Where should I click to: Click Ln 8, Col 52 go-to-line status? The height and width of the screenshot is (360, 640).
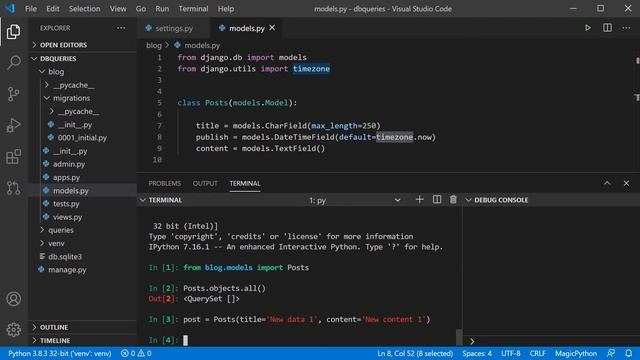[415, 353]
